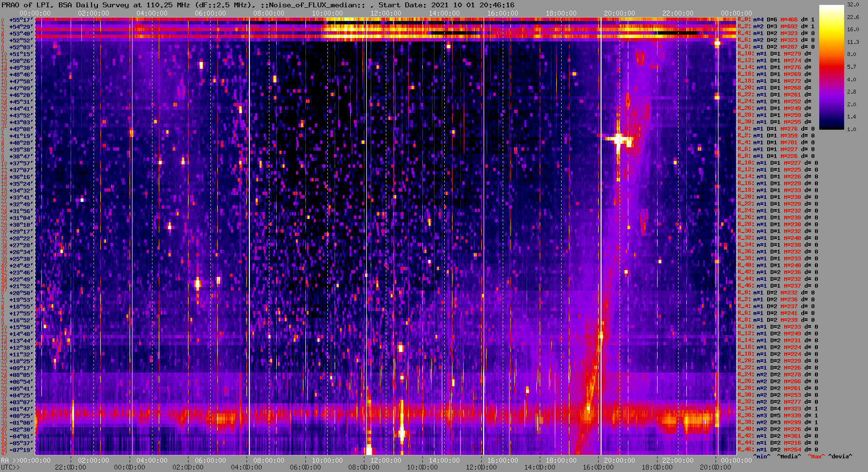Click the 2.8 value on color scale
This screenshot has width=868, height=472.
pos(851,92)
